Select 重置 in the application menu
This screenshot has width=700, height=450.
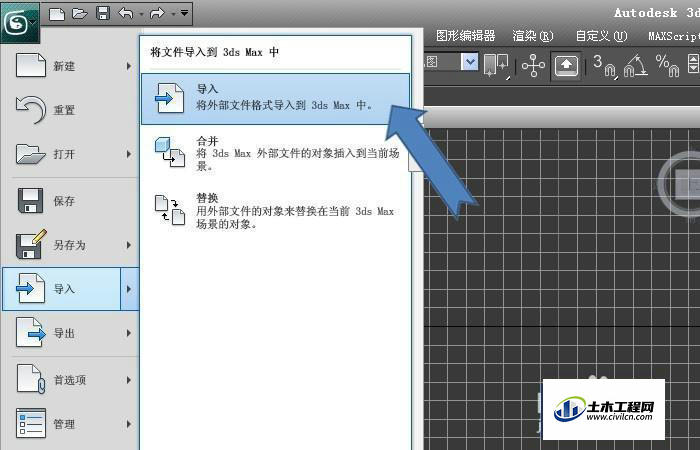[70, 110]
